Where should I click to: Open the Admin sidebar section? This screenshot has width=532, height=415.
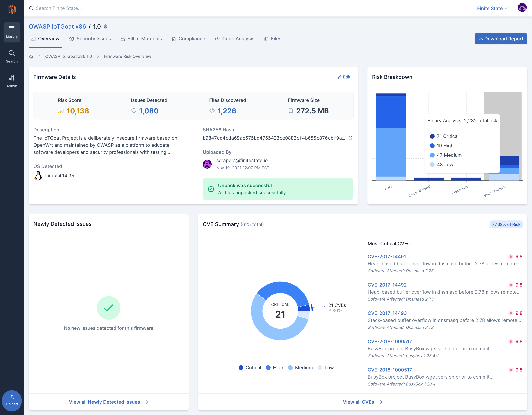click(12, 81)
